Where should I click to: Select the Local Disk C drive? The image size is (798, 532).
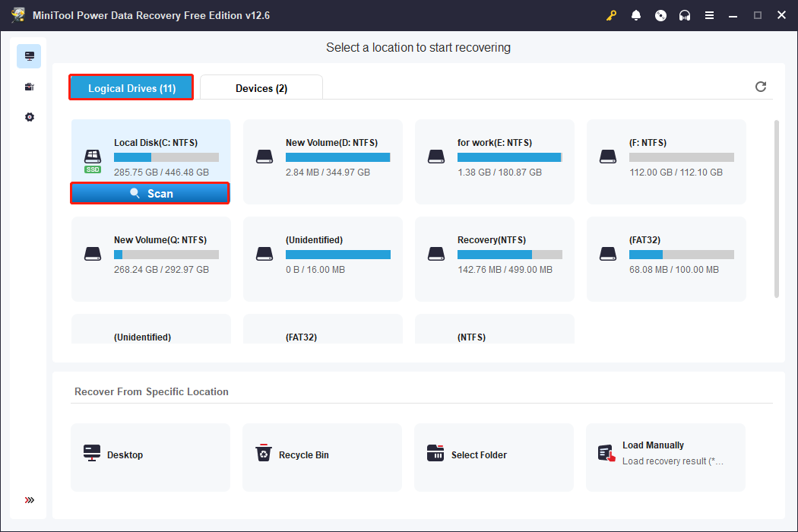click(150, 152)
